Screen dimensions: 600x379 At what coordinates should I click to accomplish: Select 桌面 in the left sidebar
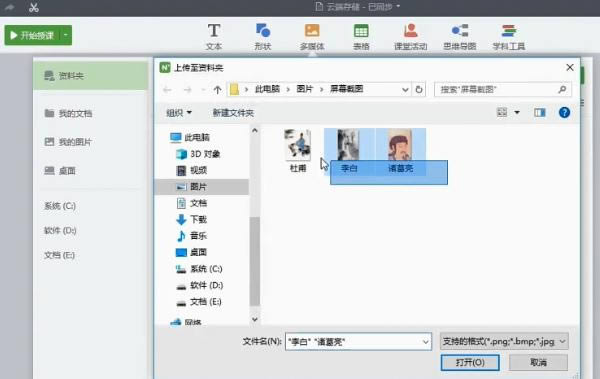(60, 171)
